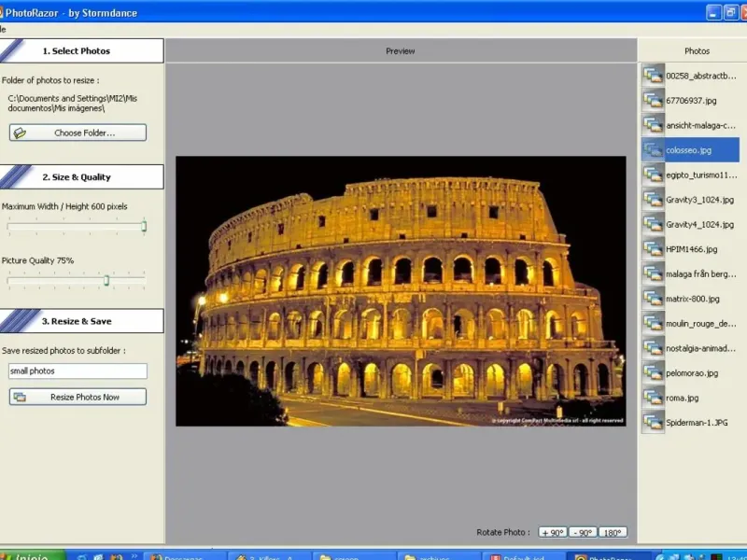This screenshot has width=747, height=560.
Task: Click the Inicio start button on taskbar
Action: pyautogui.click(x=30, y=556)
